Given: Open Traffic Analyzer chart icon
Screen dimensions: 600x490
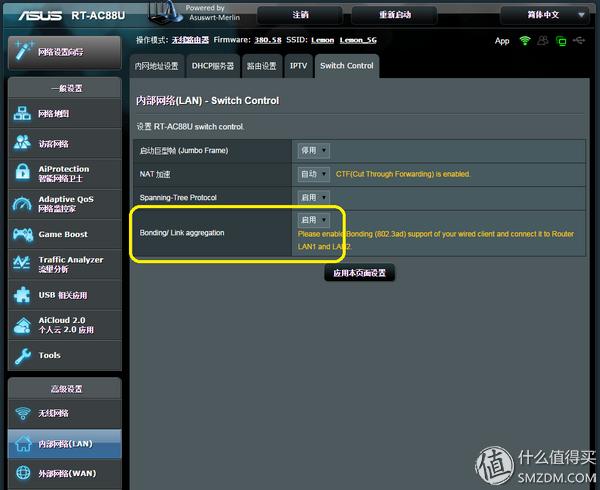Looking at the screenshot, I should [x=21, y=263].
